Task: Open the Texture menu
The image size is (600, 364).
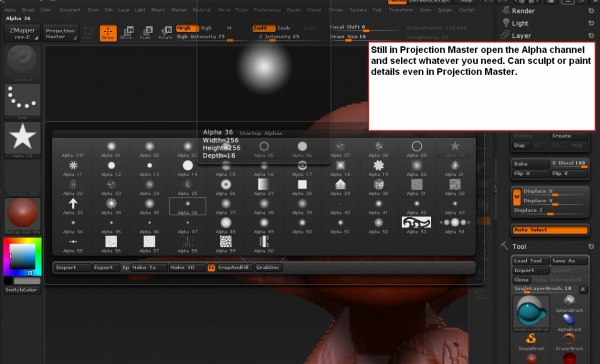Action: (358, 10)
